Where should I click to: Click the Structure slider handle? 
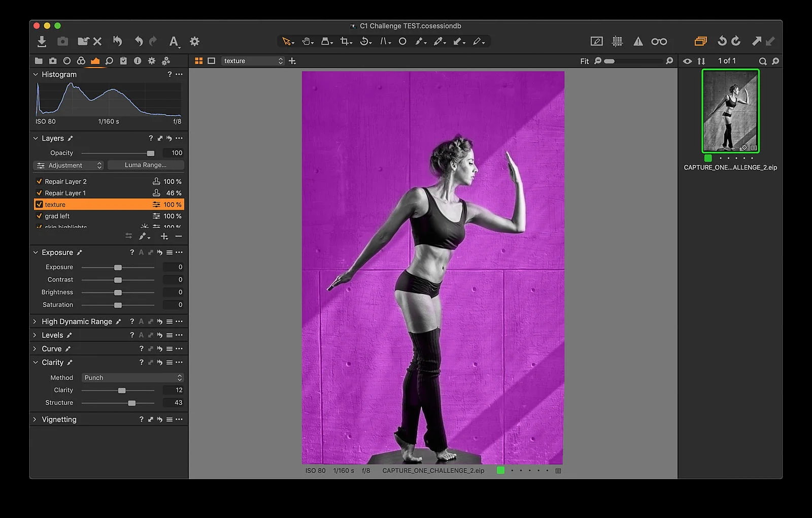click(132, 403)
